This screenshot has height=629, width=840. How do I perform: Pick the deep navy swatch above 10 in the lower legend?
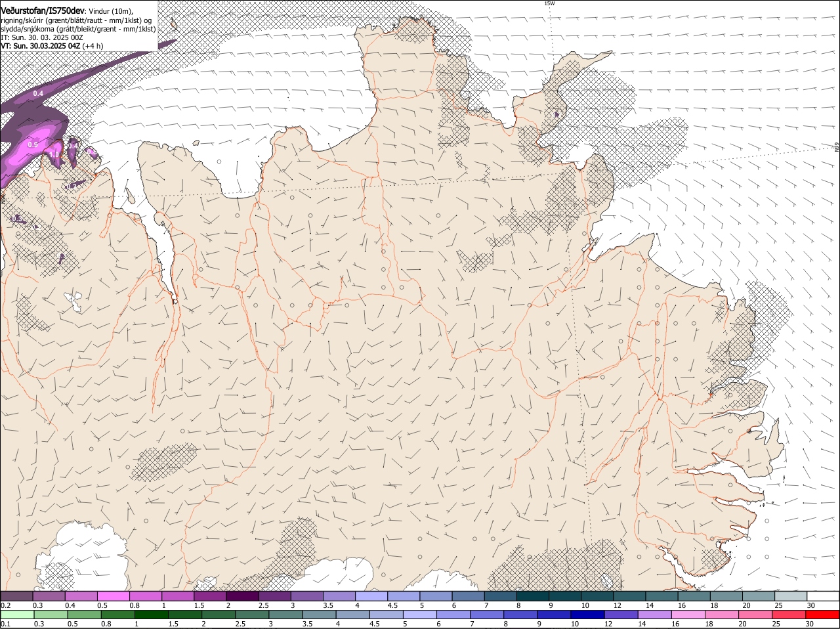(588, 615)
